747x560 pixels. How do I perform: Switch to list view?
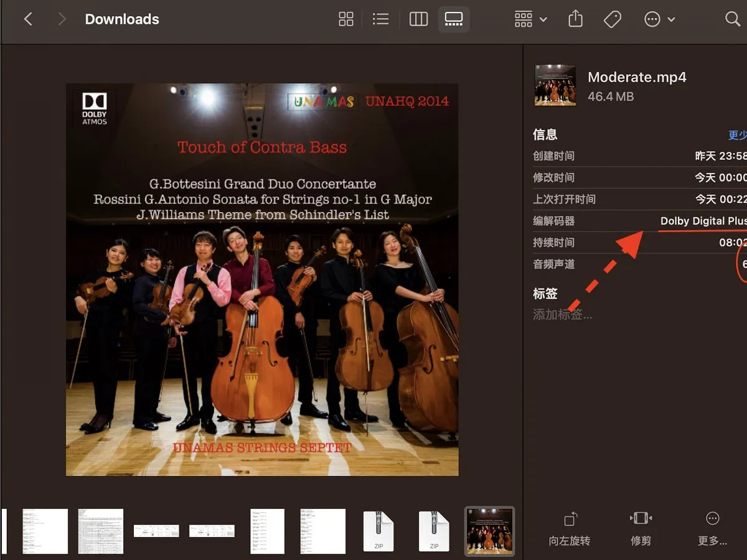coord(380,19)
